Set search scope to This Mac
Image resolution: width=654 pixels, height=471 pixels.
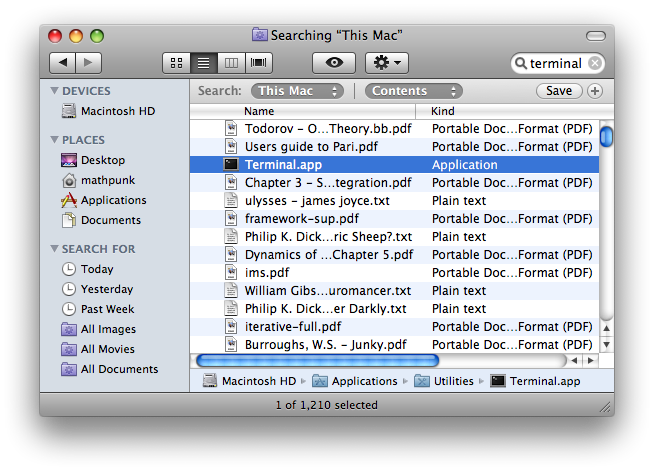point(297,91)
